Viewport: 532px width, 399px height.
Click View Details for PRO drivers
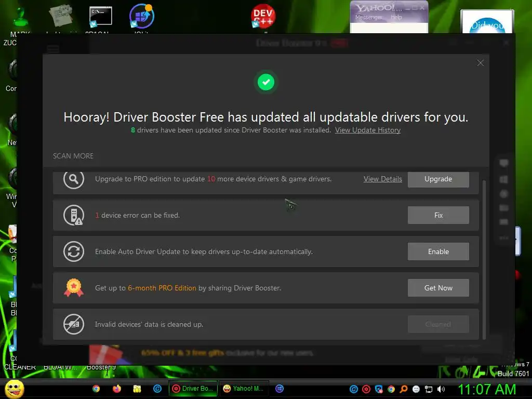(383, 179)
